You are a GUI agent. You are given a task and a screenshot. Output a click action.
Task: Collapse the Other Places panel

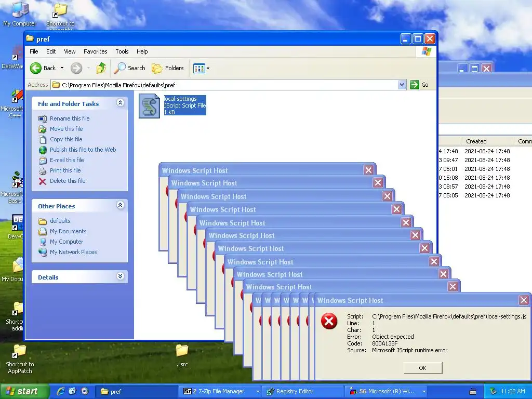120,205
